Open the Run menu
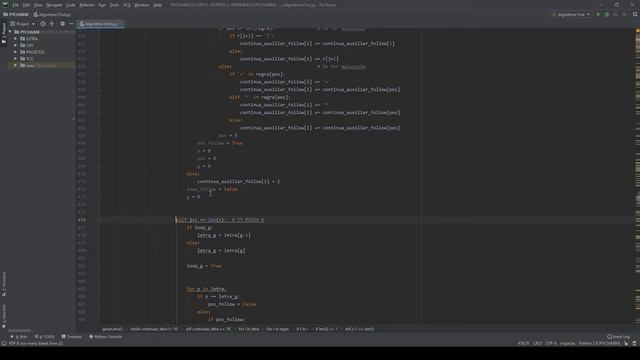Viewport: 640px width, 360px height. point(102,5)
